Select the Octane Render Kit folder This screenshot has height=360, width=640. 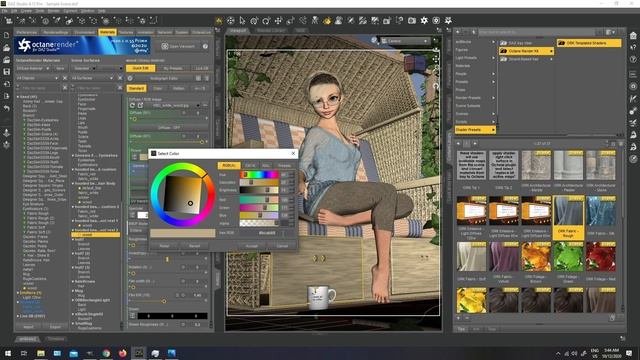pyautogui.click(x=527, y=51)
